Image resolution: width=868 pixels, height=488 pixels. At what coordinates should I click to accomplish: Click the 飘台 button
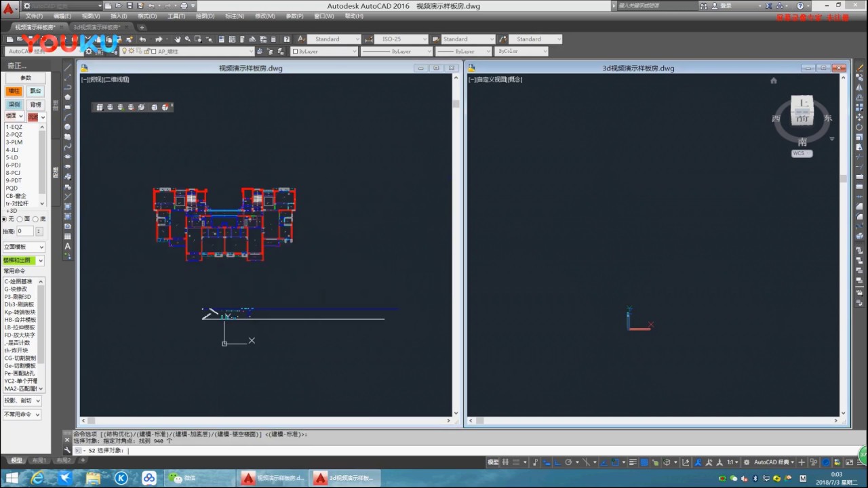click(x=35, y=91)
